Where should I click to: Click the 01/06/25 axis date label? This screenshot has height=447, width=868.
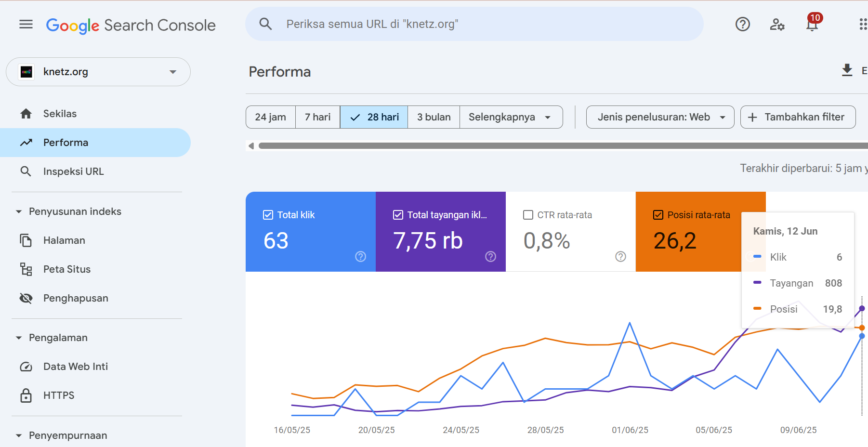click(x=630, y=430)
